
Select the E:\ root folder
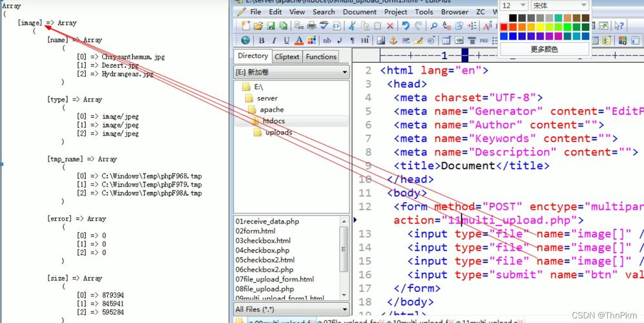(253, 87)
